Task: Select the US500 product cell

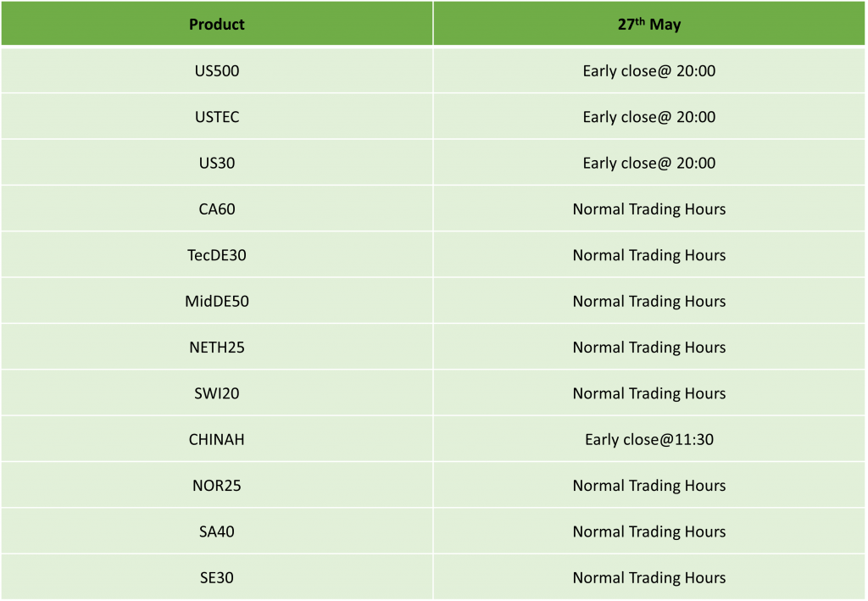Action: (x=216, y=70)
